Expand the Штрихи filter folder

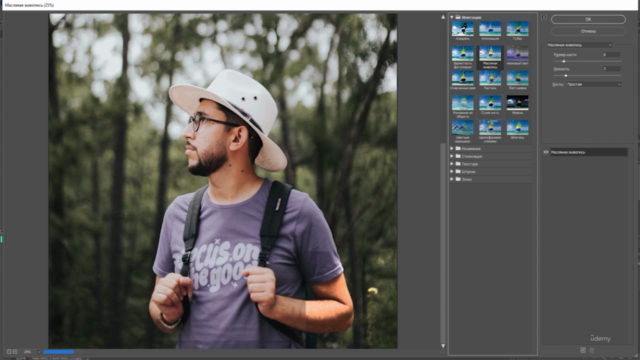[x=452, y=171]
